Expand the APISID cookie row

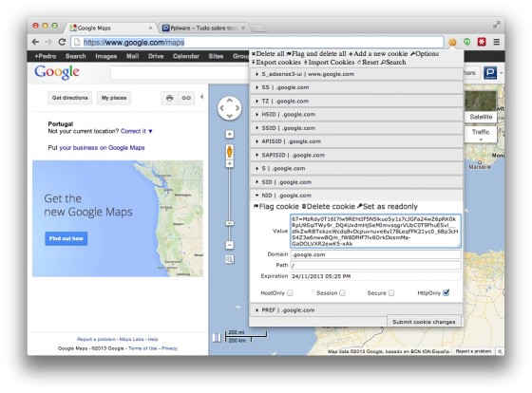click(x=356, y=141)
